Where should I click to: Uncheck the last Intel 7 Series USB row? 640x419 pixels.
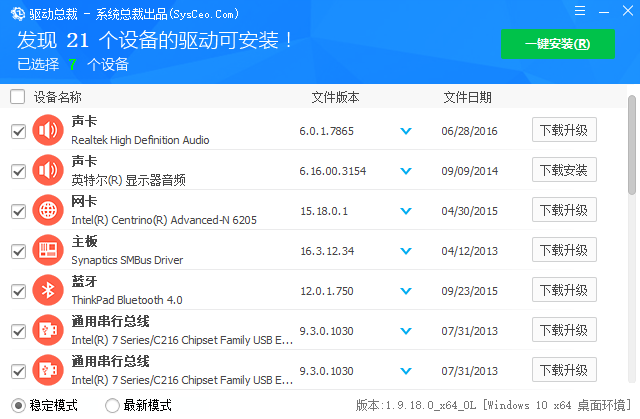(18, 371)
